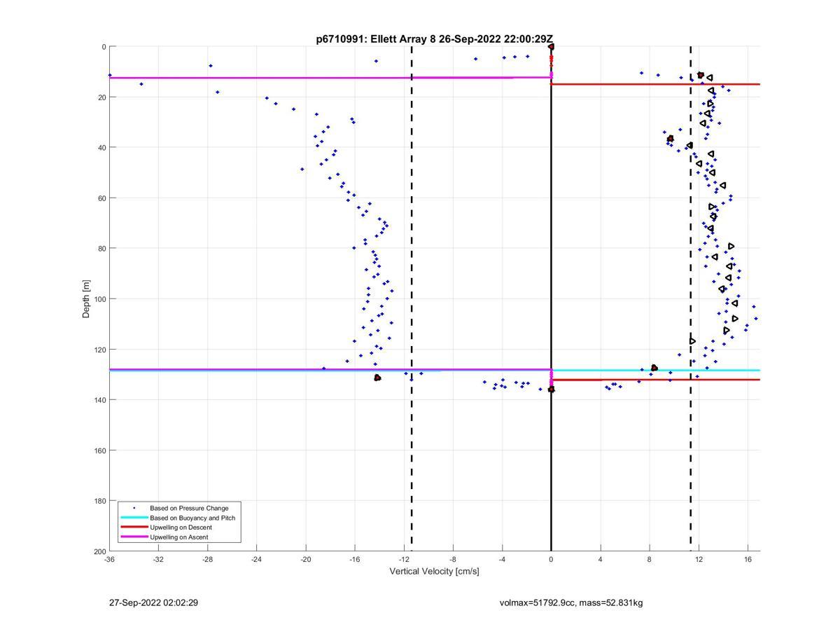Click legend entry 'Upwelling on Ascent'
This screenshot has width=840, height=620.
click(178, 537)
